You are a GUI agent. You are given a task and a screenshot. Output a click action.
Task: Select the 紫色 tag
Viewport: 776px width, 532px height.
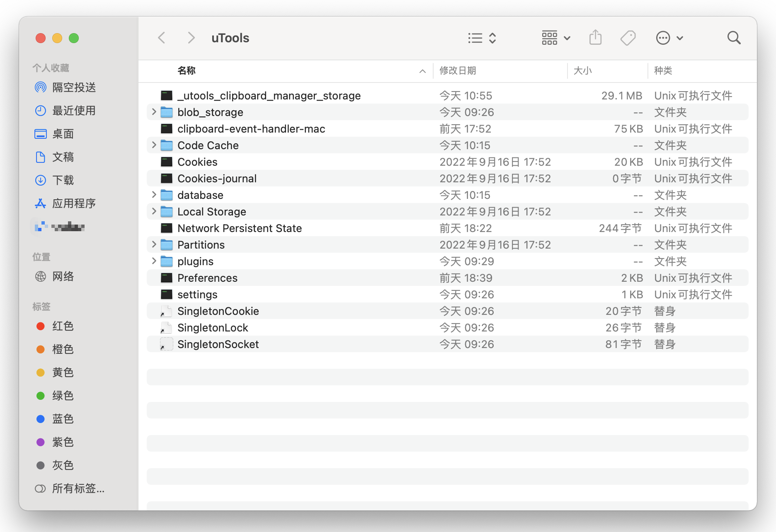55,442
